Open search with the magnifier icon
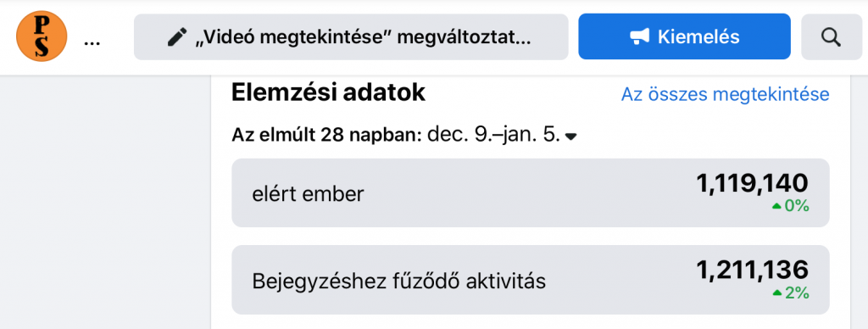 coord(831,37)
